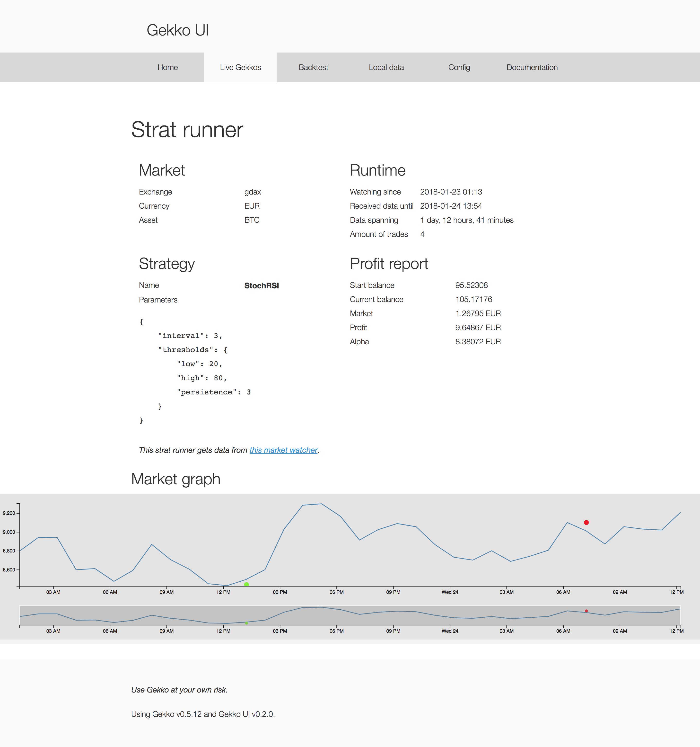Click the 'Market graph' heading
Viewport: 700px width, 747px height.
coord(176,479)
